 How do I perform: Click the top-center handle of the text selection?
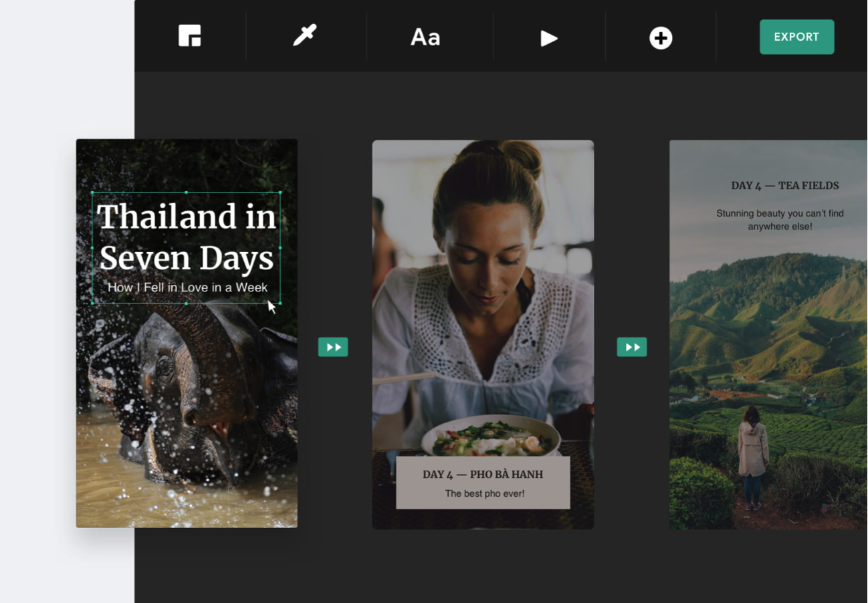(186, 192)
